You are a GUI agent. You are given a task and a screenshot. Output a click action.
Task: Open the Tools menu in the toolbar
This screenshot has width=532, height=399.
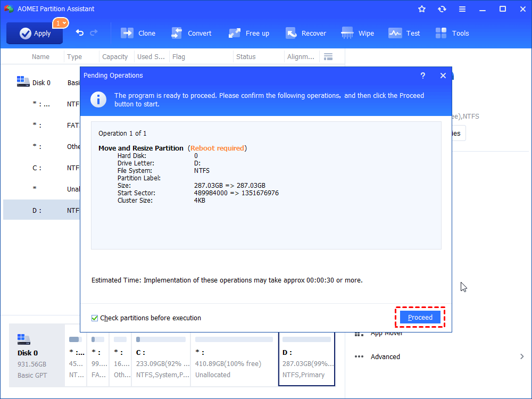[452, 33]
